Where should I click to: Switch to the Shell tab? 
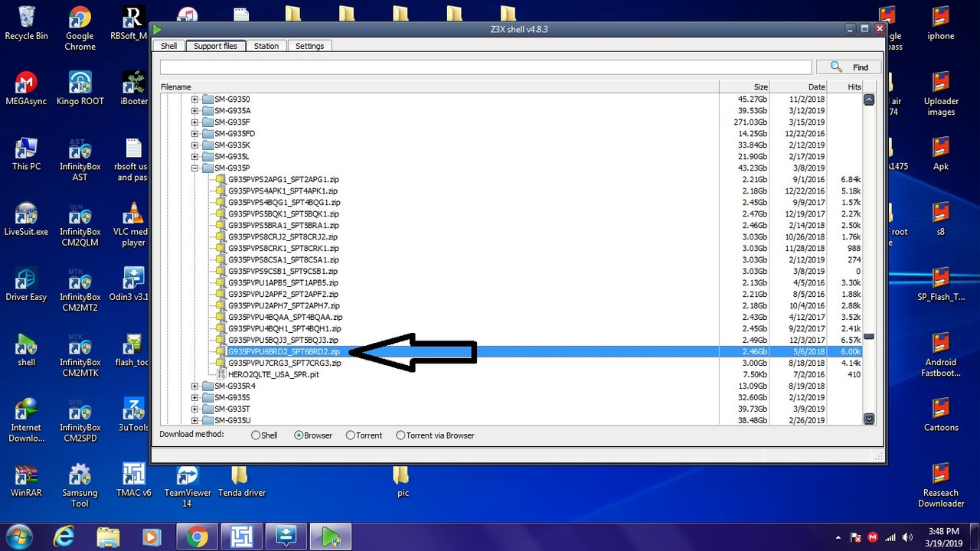click(168, 46)
